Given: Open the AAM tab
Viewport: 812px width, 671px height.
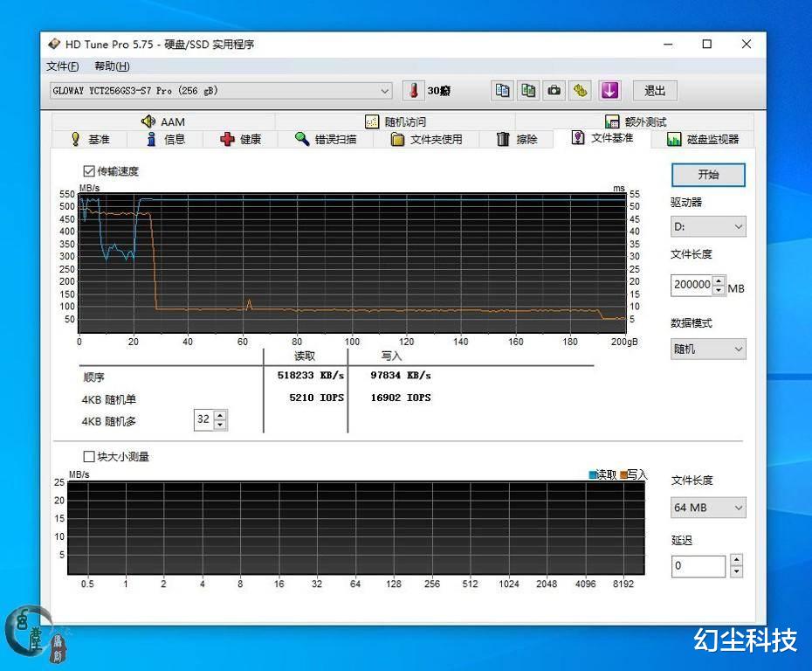Looking at the screenshot, I should 163,121.
